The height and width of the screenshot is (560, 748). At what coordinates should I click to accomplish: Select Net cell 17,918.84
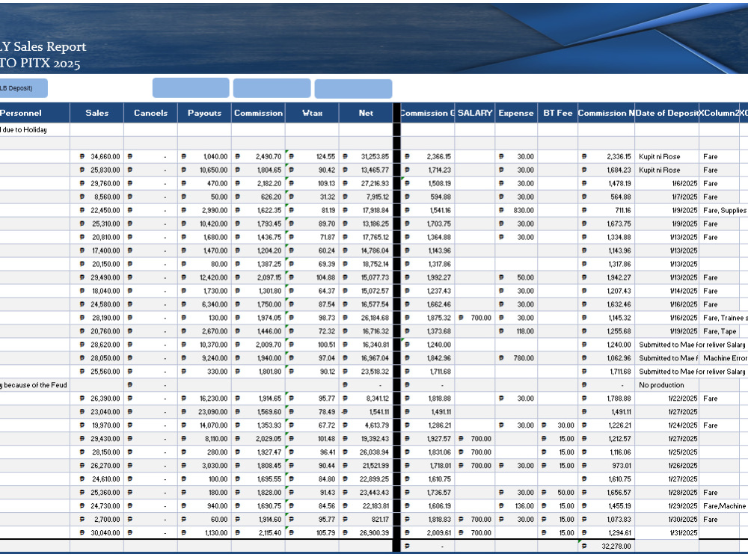pos(366,210)
